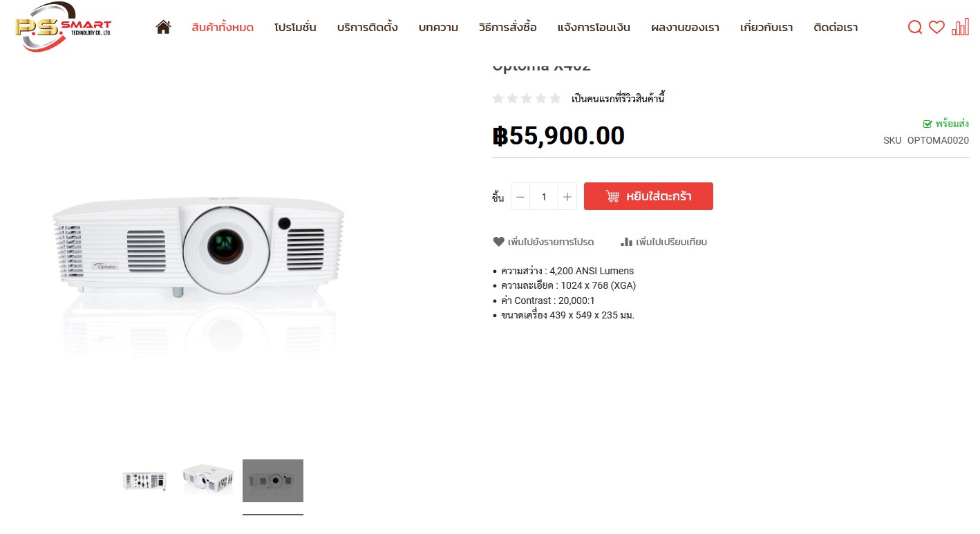The width and height of the screenshot is (980, 534).
Task: Select the angled projector view thumbnail
Action: coord(208,480)
